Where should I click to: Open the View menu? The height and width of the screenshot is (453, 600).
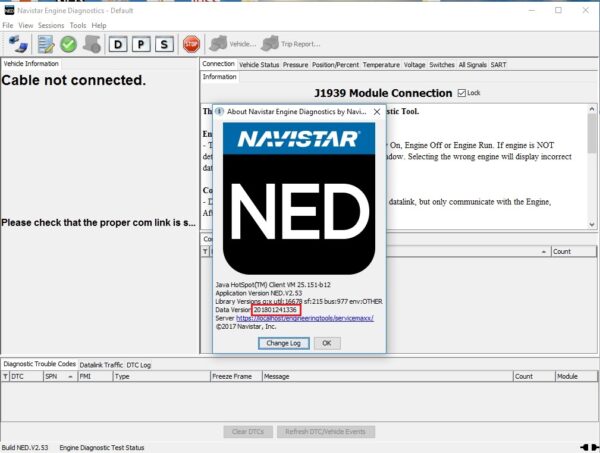[26, 26]
